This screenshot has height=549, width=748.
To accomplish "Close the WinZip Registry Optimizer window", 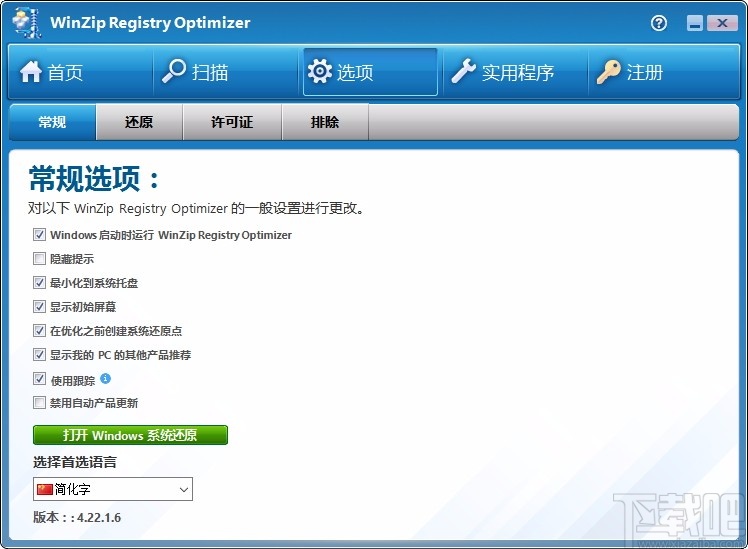I will (722, 23).
